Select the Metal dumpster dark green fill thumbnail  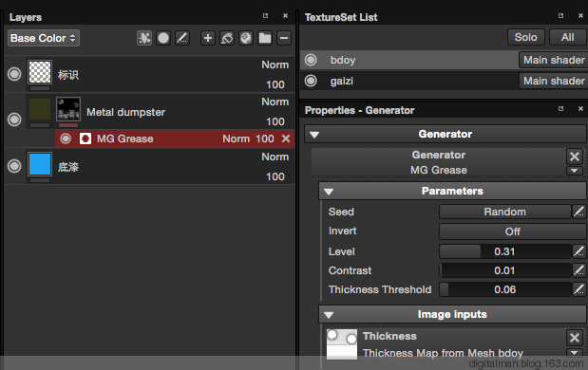[40, 109]
